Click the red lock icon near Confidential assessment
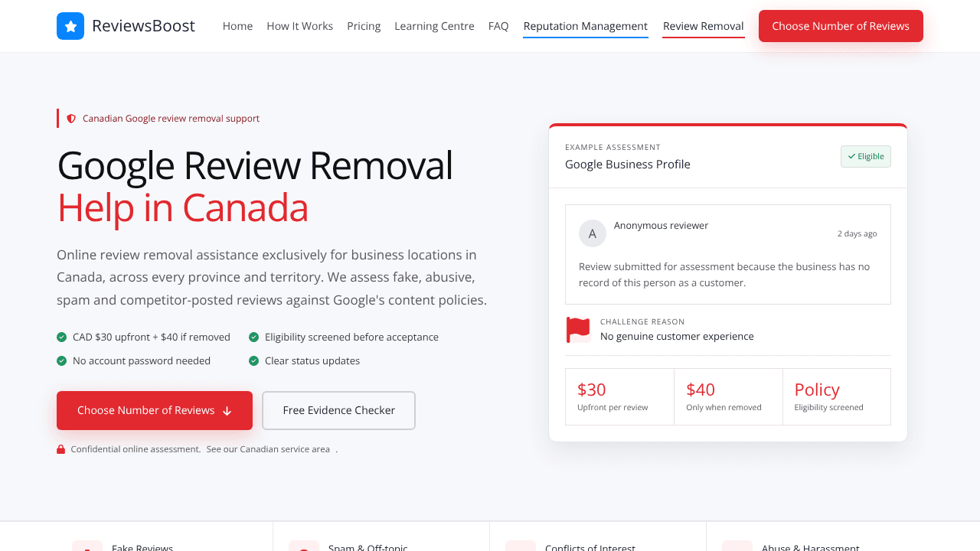 60,449
